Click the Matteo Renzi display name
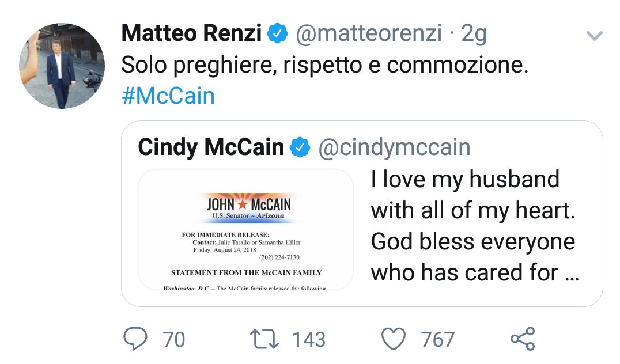The height and width of the screenshot is (364, 620). click(192, 35)
